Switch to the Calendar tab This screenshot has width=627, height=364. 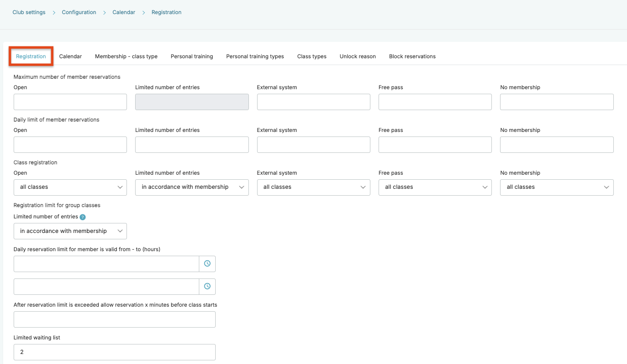[x=71, y=56]
